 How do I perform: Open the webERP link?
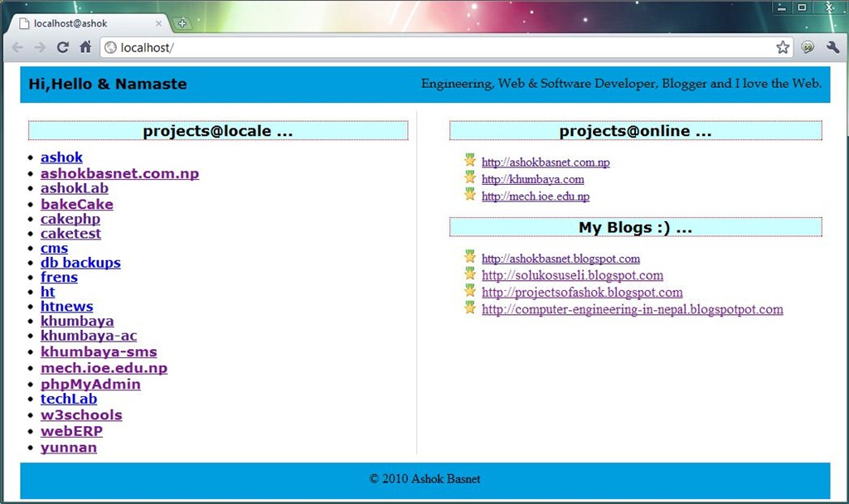point(71,430)
